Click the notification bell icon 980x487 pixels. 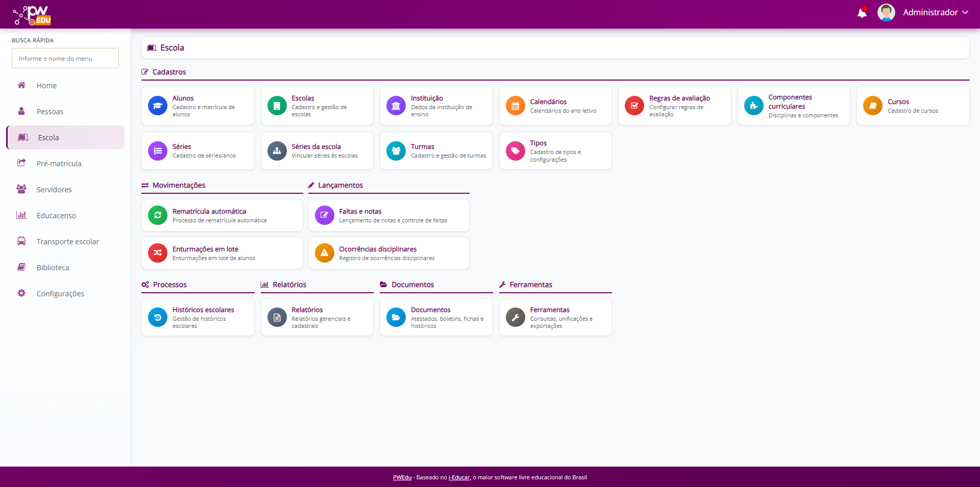pos(862,13)
